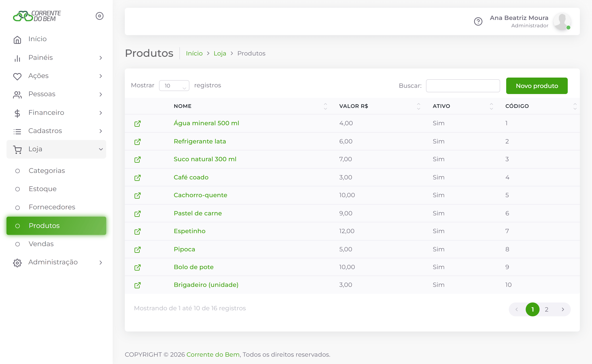Open edit icon for Brigadeiro (unidade)
Screen dimensions: 592x364
click(x=137, y=285)
